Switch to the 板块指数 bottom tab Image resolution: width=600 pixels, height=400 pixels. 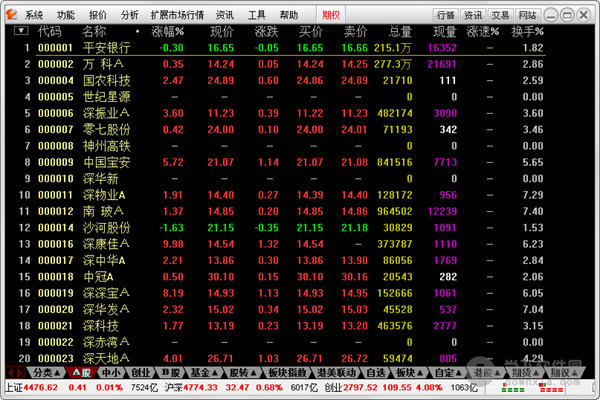point(287,372)
